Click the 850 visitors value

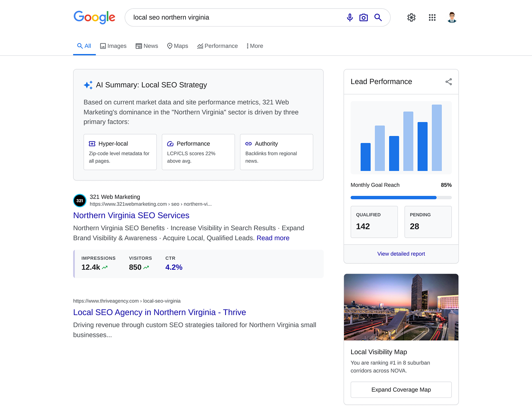(x=135, y=267)
